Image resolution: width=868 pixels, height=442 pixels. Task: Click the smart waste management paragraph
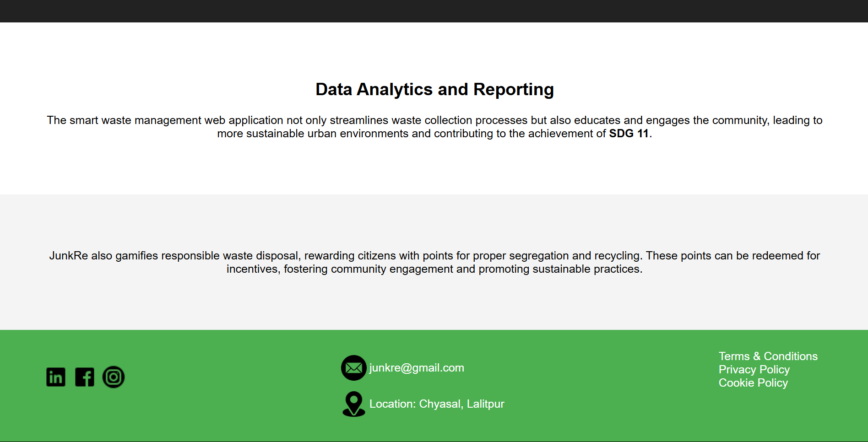click(434, 127)
